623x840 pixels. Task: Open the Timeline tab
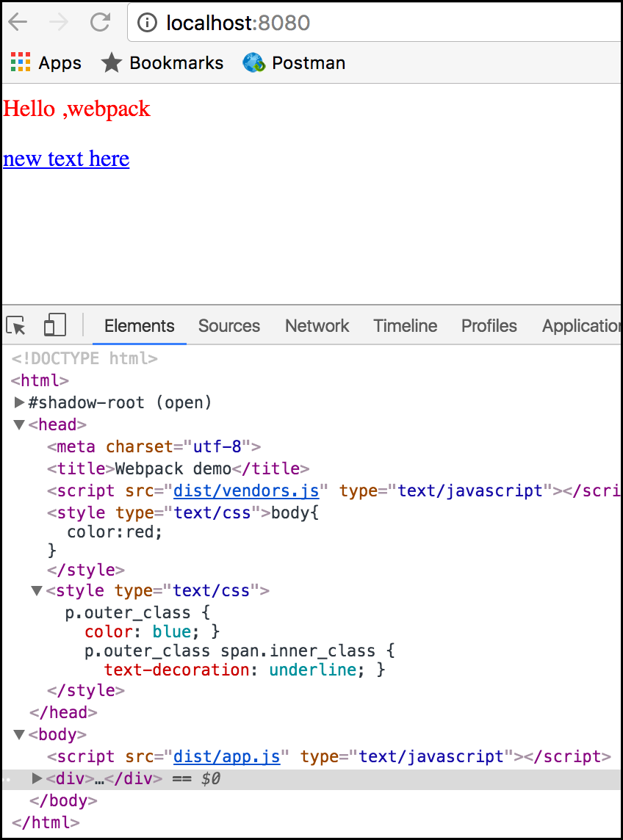(x=406, y=326)
